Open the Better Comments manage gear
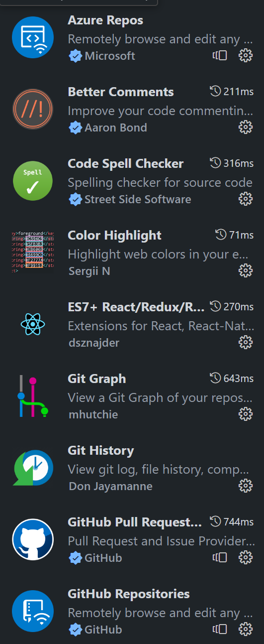This screenshot has height=644, width=264. click(x=246, y=128)
